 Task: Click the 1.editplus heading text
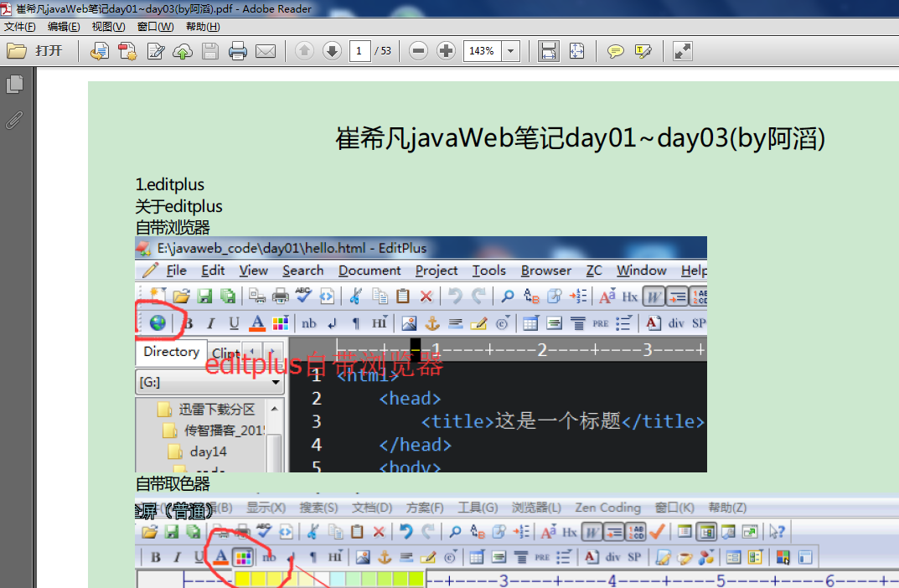(170, 184)
